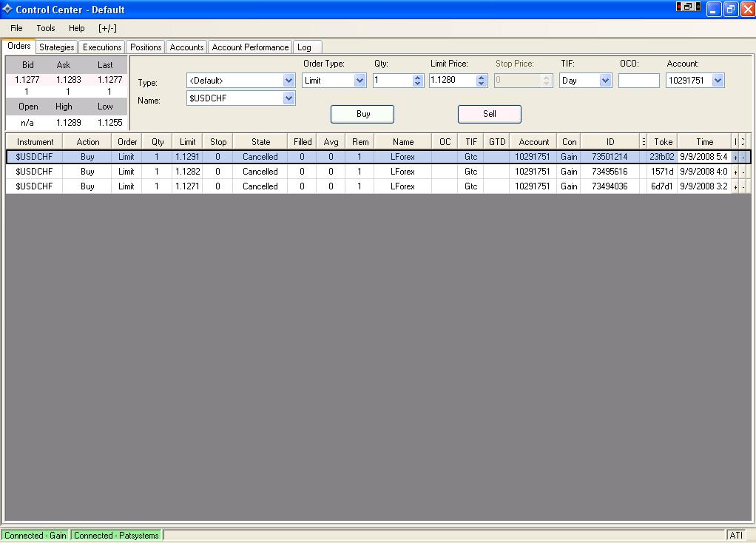This screenshot has height=543, width=756.
Task: Sort by the Instrument column header
Action: 35,142
